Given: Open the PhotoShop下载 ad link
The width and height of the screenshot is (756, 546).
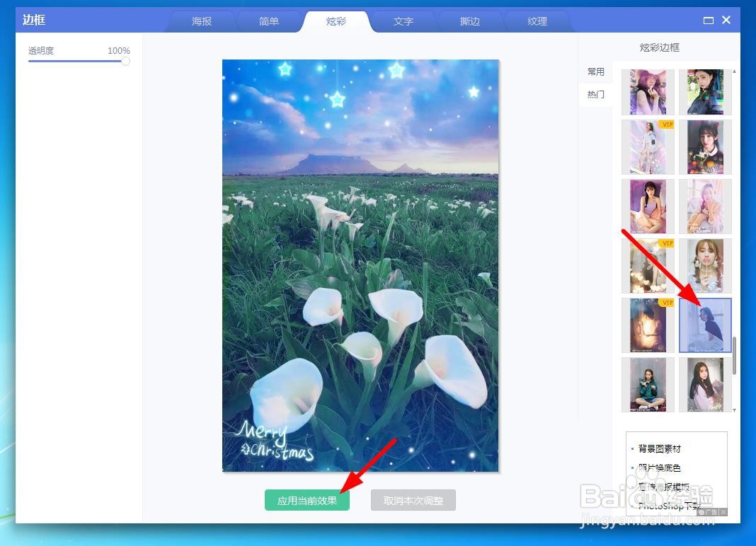Looking at the screenshot, I should pyautogui.click(x=669, y=506).
